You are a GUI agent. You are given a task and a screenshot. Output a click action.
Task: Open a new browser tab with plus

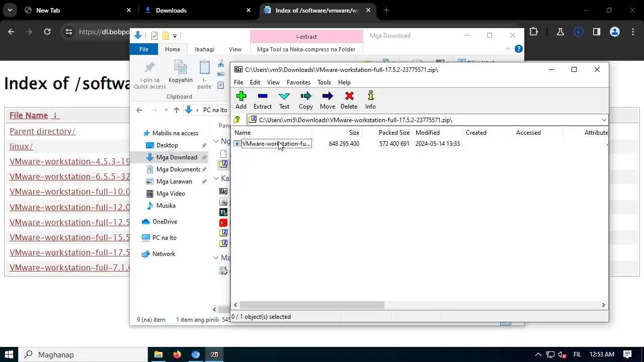click(x=386, y=10)
